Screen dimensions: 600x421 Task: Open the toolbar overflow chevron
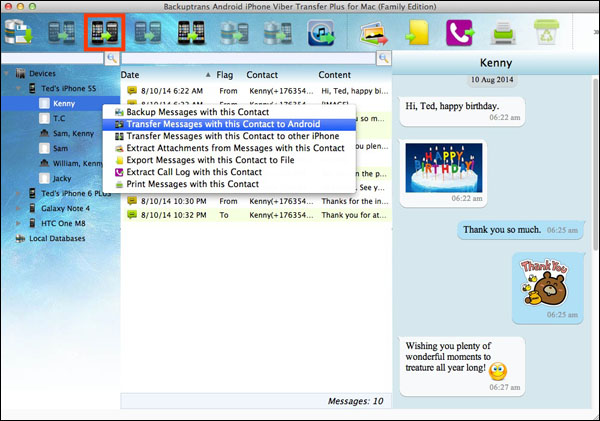tap(596, 31)
